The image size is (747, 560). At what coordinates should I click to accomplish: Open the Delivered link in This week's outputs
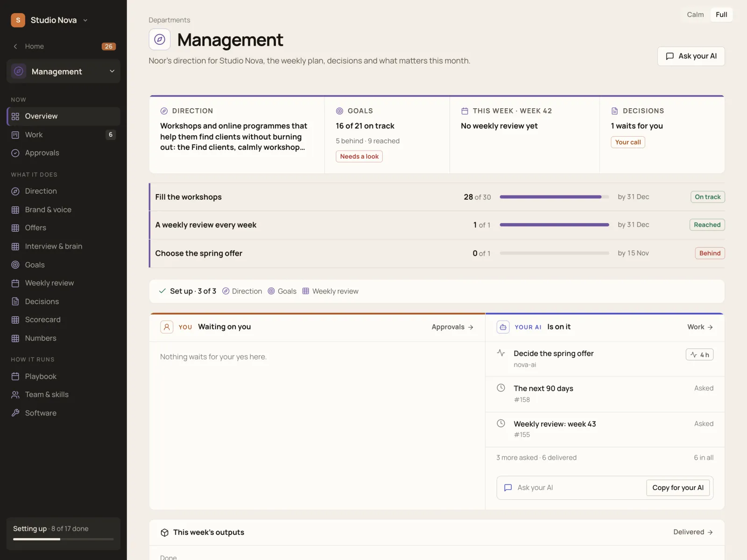[x=693, y=532]
